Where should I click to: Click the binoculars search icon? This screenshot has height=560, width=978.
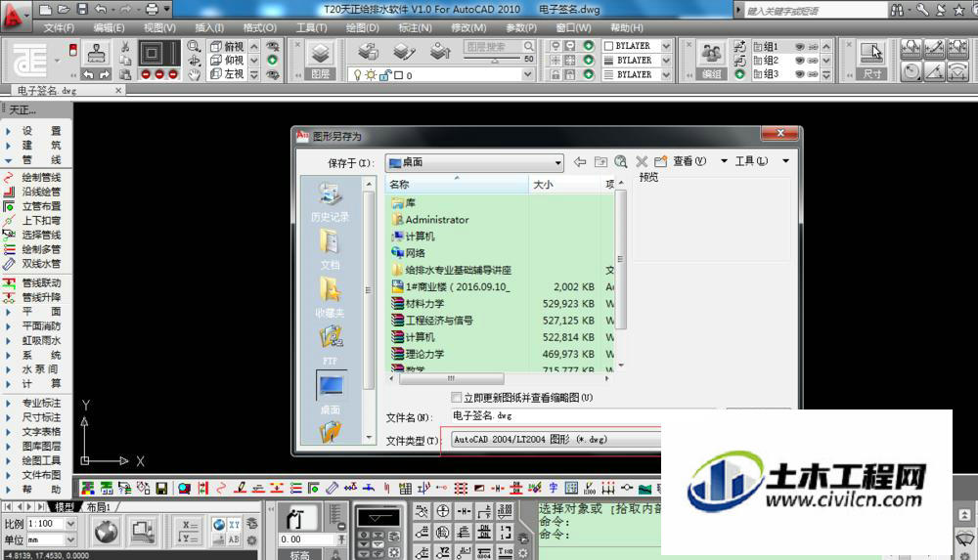pyautogui.click(x=897, y=10)
